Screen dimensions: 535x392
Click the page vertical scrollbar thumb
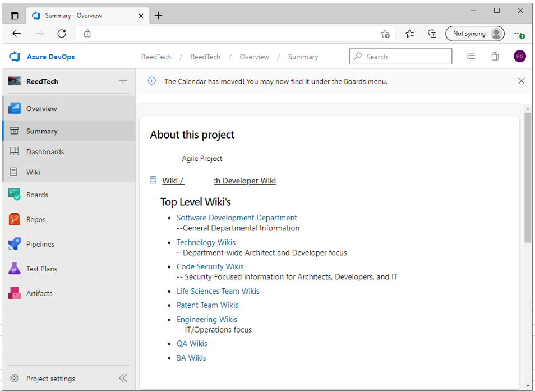coord(528,177)
